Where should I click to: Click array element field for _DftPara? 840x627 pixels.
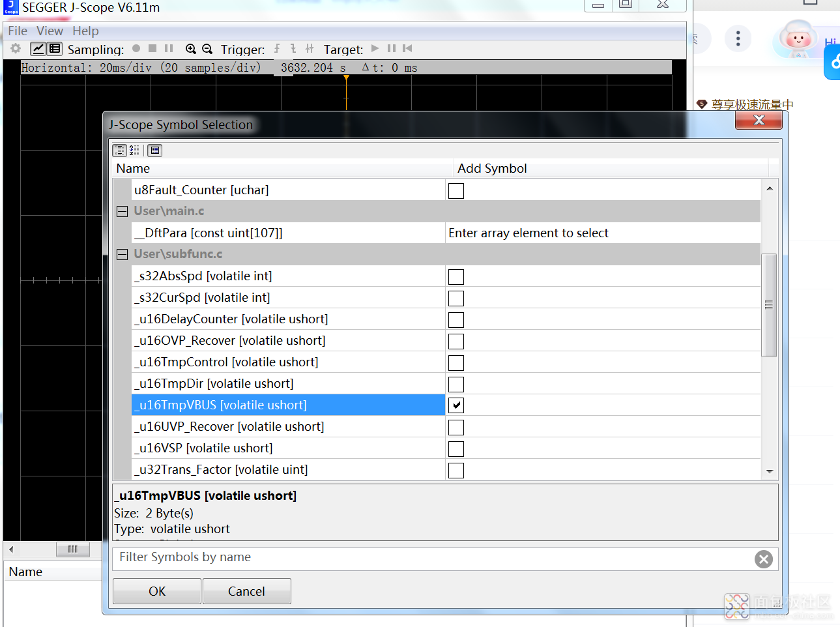(x=603, y=233)
